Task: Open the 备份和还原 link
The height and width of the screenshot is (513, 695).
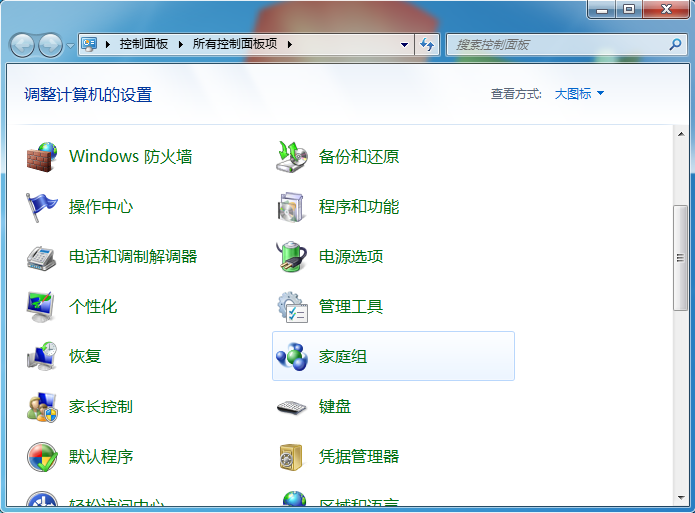Action: coord(359,157)
